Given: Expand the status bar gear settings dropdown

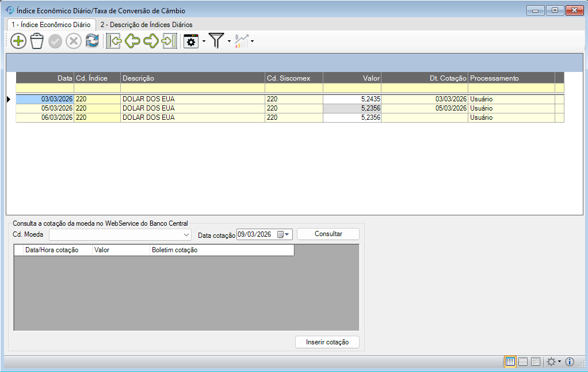Looking at the screenshot, I should tap(559, 362).
